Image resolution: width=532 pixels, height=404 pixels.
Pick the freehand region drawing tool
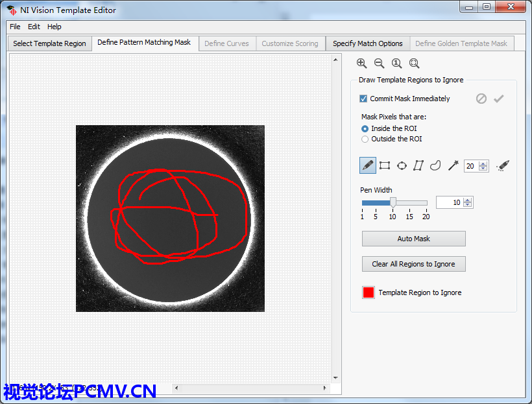(x=435, y=165)
